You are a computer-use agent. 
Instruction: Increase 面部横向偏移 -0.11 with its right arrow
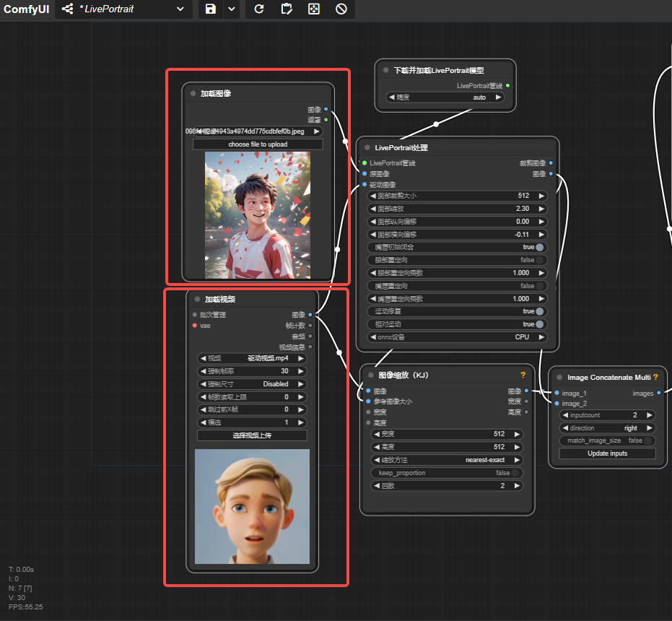tap(541, 235)
